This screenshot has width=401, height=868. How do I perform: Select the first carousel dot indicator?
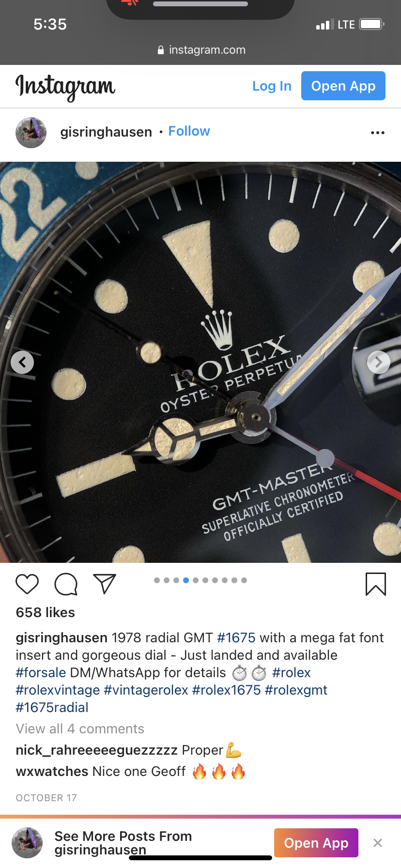tap(157, 580)
